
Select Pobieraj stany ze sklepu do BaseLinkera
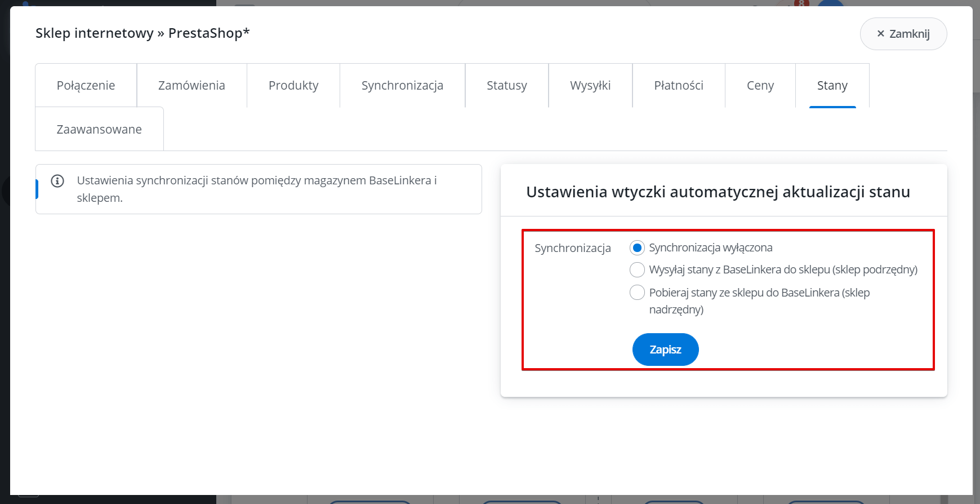point(637,293)
